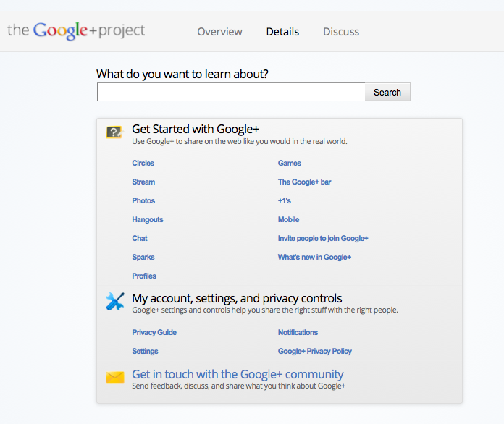504x424 pixels.
Task: Click What's new in Google+ link
Action: coord(314,258)
